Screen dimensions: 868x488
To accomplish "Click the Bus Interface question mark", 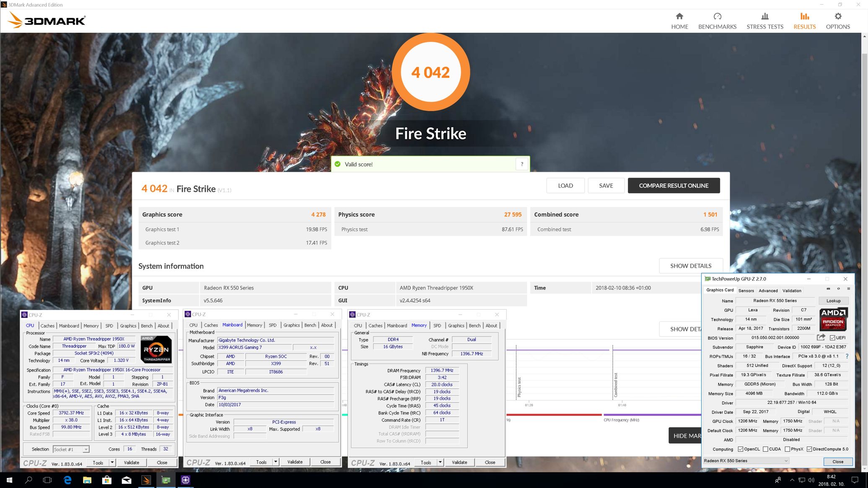I will pos(847,356).
